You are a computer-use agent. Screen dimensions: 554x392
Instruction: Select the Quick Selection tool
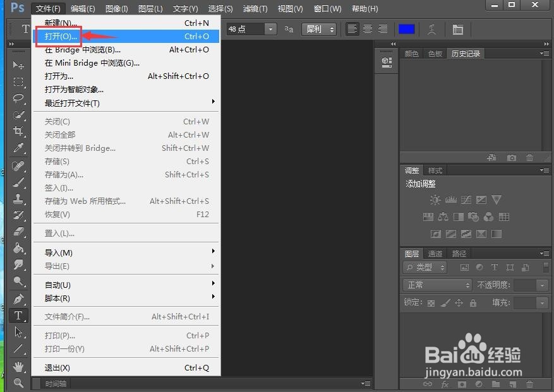click(x=18, y=115)
